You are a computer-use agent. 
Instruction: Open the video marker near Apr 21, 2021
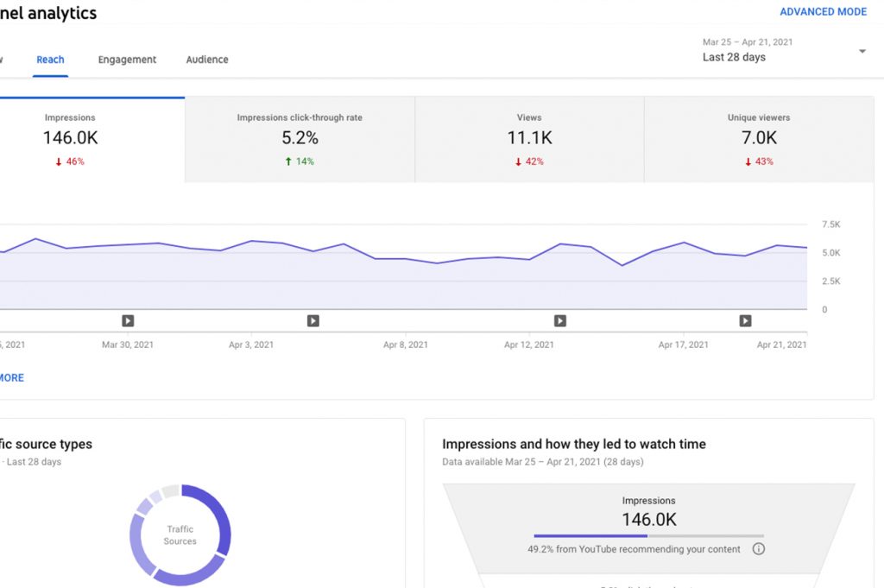coord(745,321)
